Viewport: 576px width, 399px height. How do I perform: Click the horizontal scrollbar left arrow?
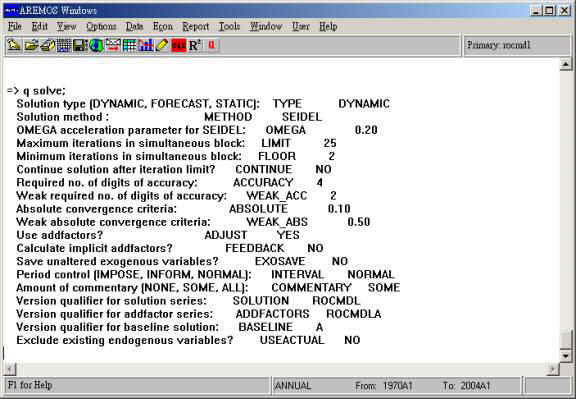[10, 369]
